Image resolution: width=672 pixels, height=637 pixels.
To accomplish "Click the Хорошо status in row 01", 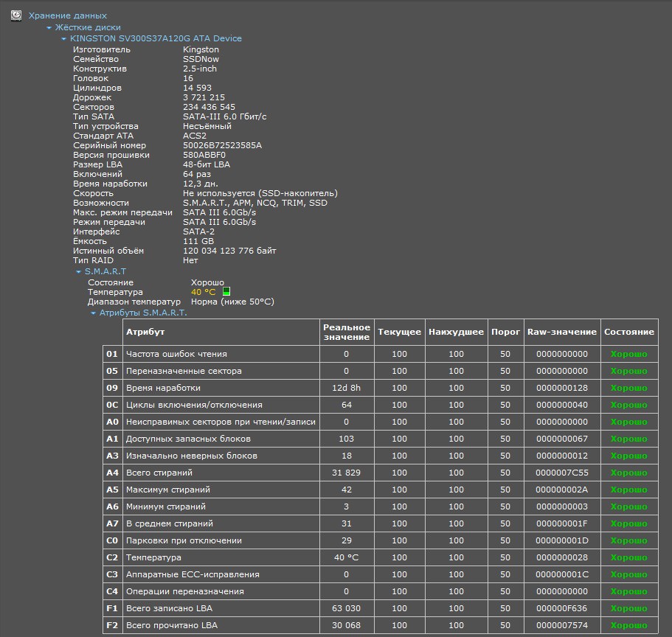I will coord(629,355).
